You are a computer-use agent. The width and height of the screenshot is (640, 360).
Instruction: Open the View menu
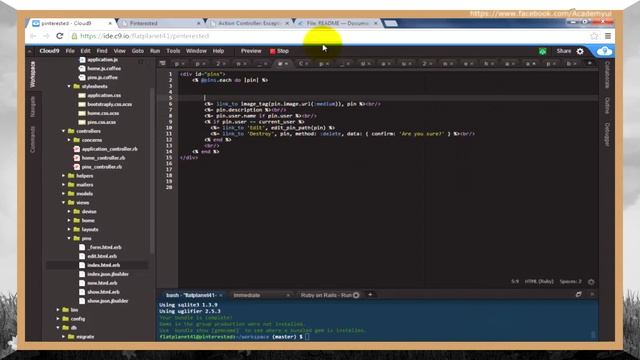[x=119, y=51]
